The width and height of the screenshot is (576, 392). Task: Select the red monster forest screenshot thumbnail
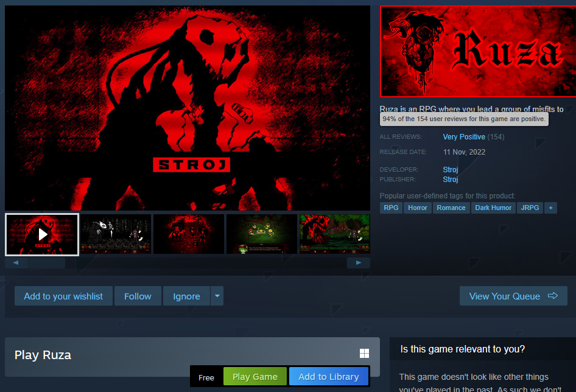tap(335, 234)
